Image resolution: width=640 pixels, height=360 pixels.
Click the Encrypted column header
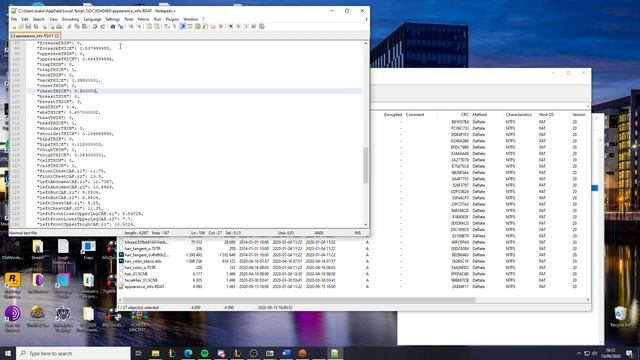click(393, 115)
